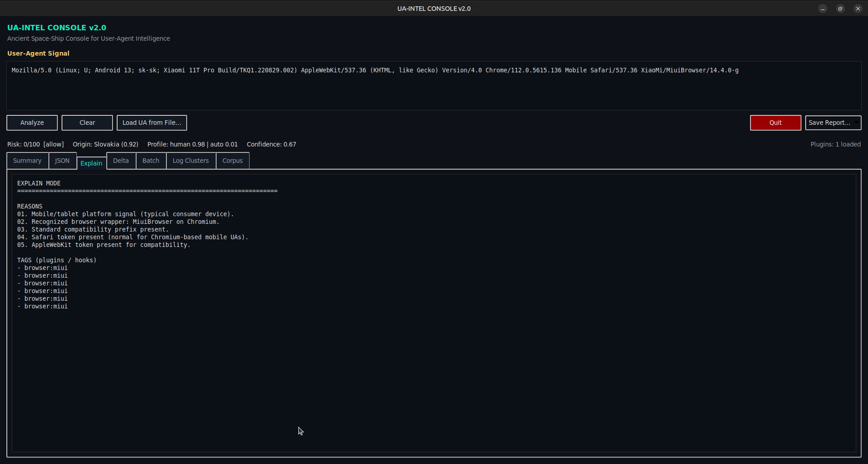Go to the Delta tab
868x464 pixels.
coord(121,161)
